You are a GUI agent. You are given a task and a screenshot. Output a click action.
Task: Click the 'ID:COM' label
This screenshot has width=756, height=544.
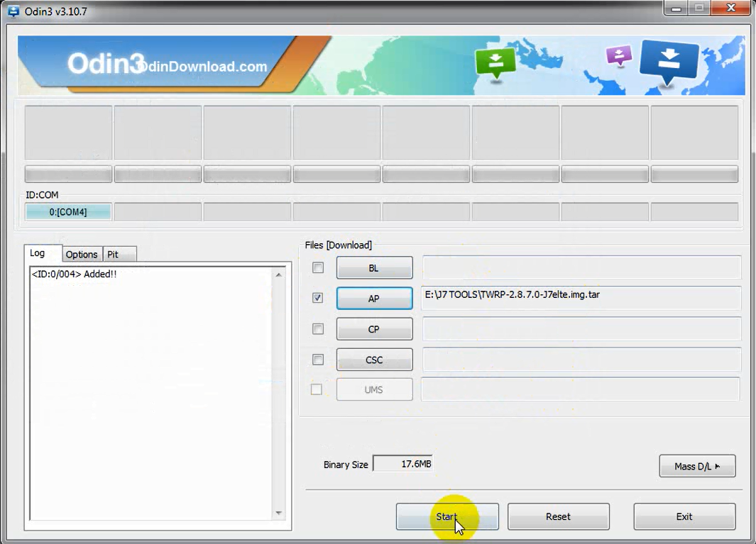point(42,195)
